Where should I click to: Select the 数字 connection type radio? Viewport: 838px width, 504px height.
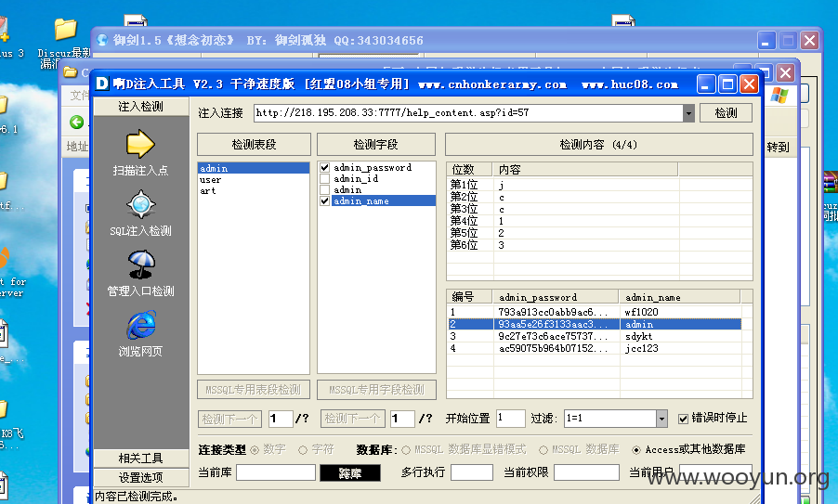(x=255, y=450)
